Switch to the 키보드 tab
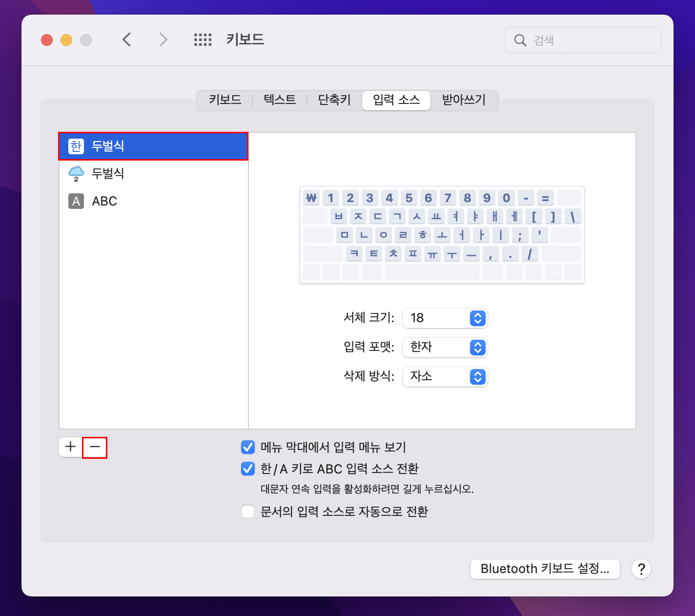The image size is (695, 616). [x=225, y=100]
